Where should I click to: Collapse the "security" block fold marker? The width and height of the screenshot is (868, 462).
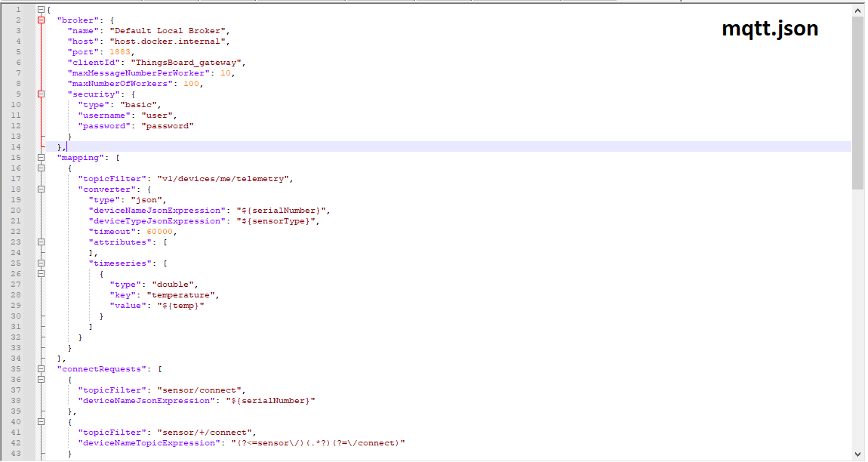click(x=41, y=94)
